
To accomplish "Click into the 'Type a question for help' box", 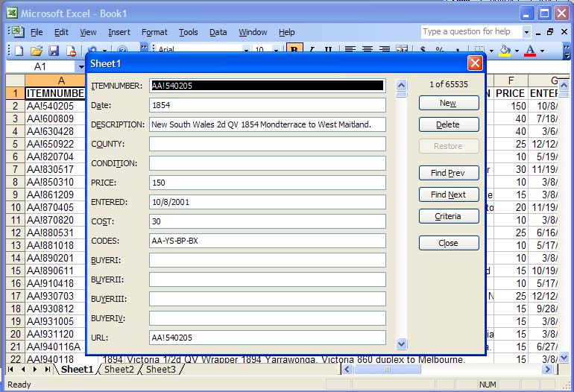I will [x=471, y=32].
